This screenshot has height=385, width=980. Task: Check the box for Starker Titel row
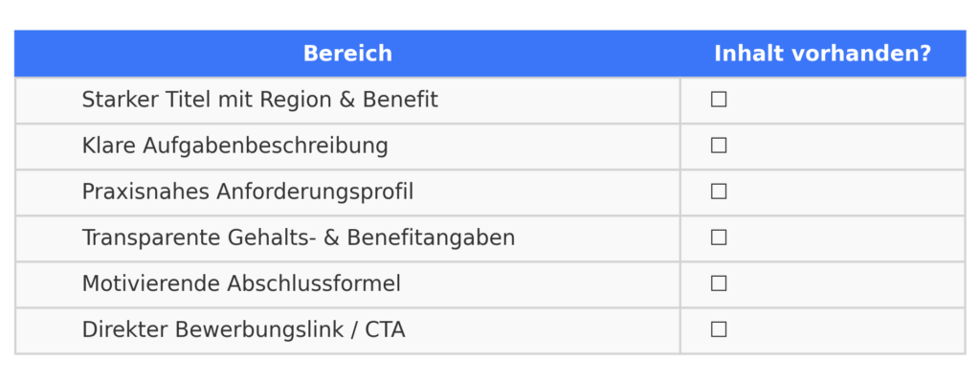719,100
